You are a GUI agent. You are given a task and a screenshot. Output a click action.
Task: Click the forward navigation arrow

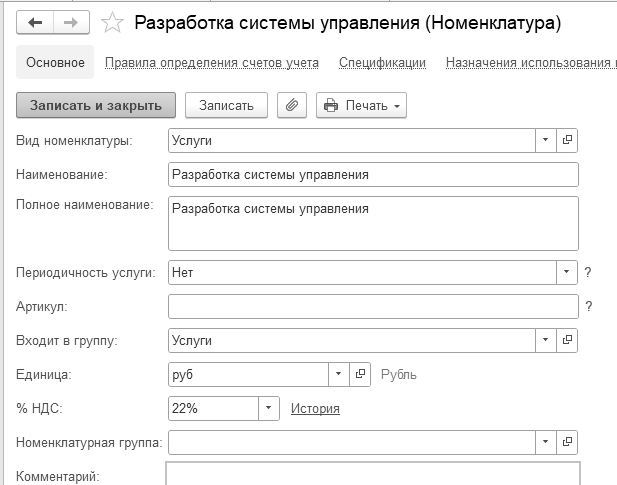(x=70, y=22)
